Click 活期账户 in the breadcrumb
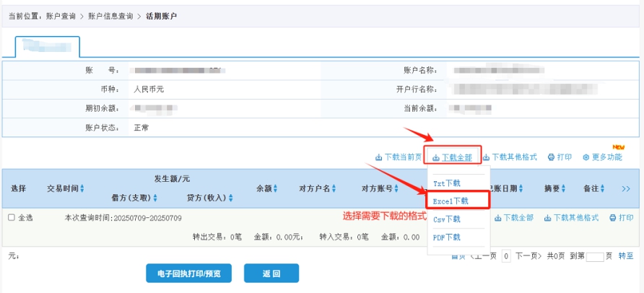Viewport: 644px width, 293px height. tap(162, 17)
